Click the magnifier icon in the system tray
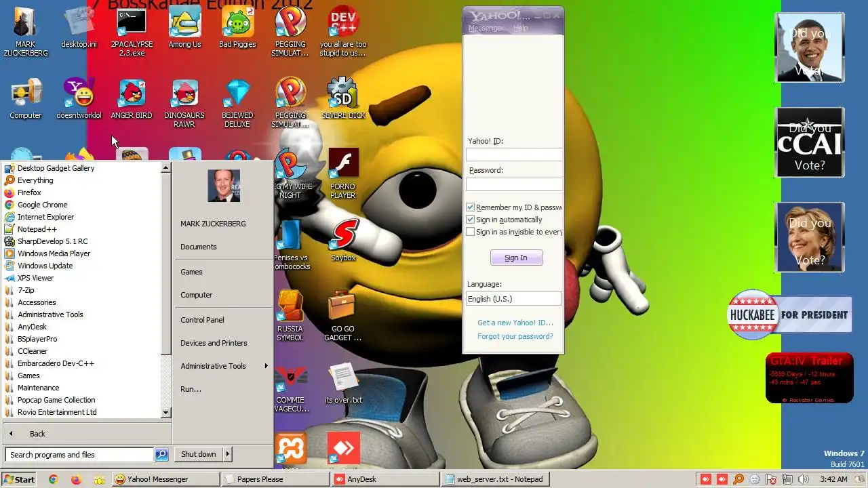The width and height of the screenshot is (868, 488). coord(738,479)
